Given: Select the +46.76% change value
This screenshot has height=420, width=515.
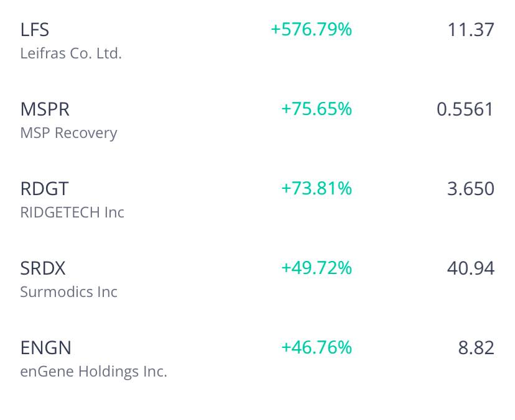Looking at the screenshot, I should coord(317,347).
